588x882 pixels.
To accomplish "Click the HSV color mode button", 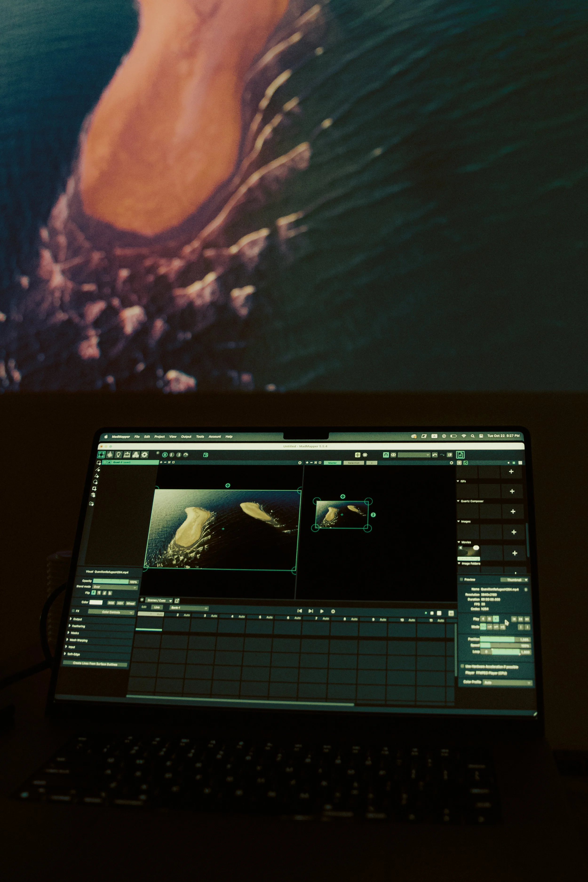I will click(x=120, y=603).
